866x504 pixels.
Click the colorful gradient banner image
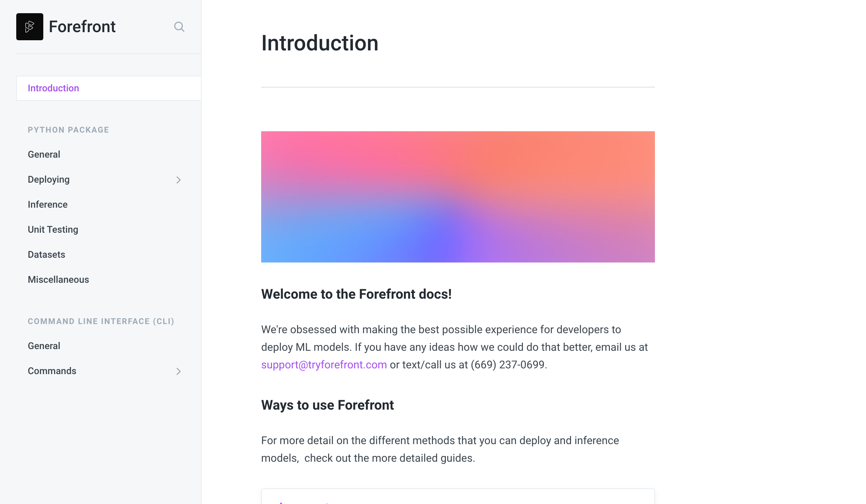458,197
